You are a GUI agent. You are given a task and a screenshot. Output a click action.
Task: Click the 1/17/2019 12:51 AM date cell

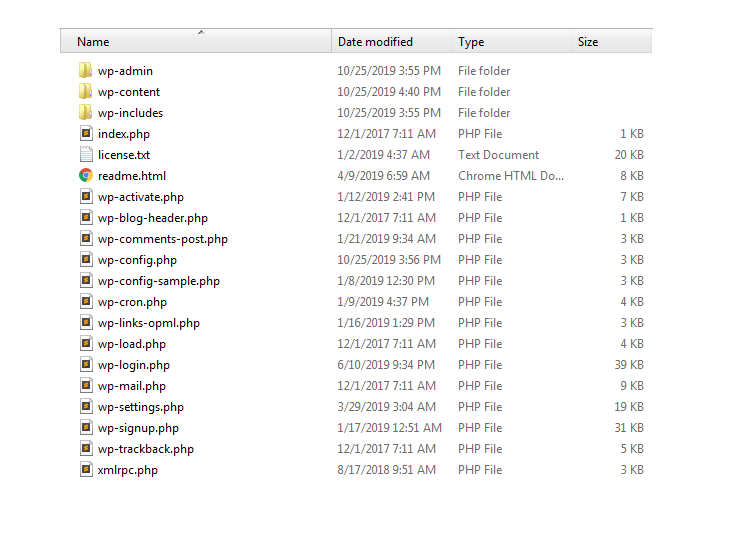click(x=389, y=429)
